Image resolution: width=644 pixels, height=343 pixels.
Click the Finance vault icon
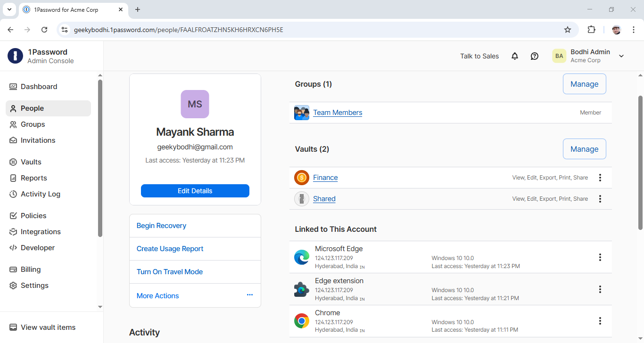pos(302,178)
